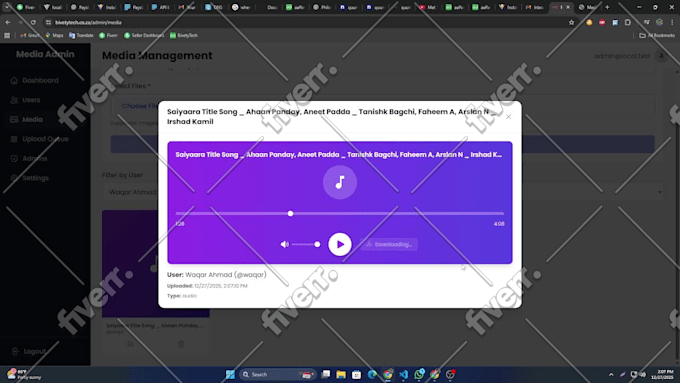The height and width of the screenshot is (383, 680).
Task: Click the Media Admin logo title
Action: click(45, 54)
